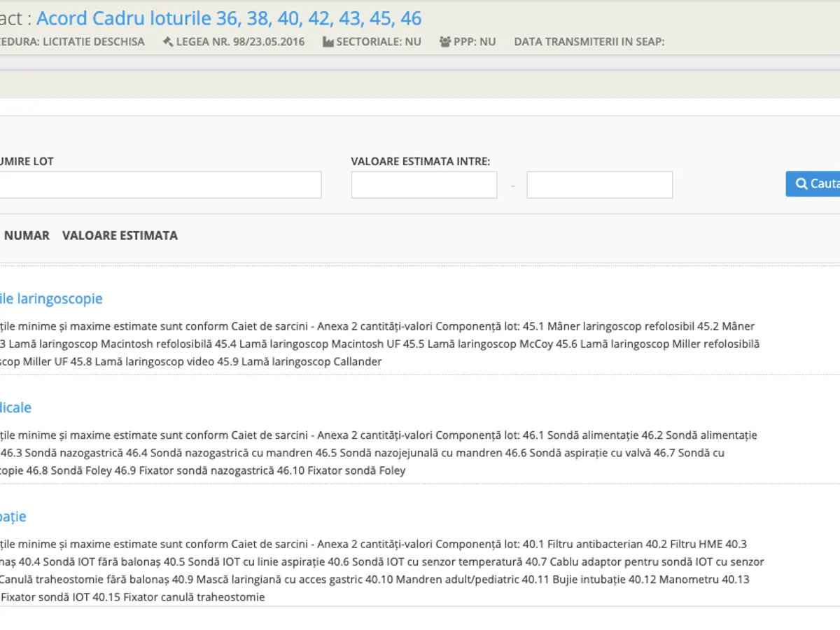Click the maximum estimated value field
Viewport: 840px width, 630px height.
[x=599, y=185]
